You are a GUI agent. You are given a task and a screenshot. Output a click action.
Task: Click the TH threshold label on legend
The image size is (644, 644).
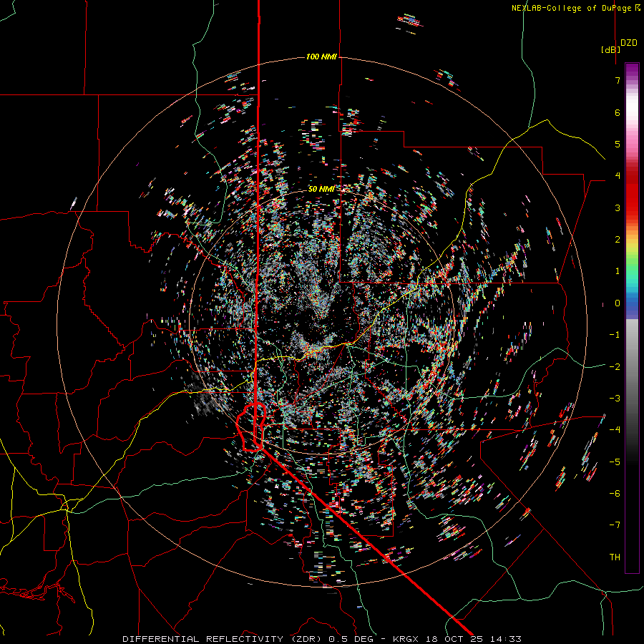tap(615, 557)
